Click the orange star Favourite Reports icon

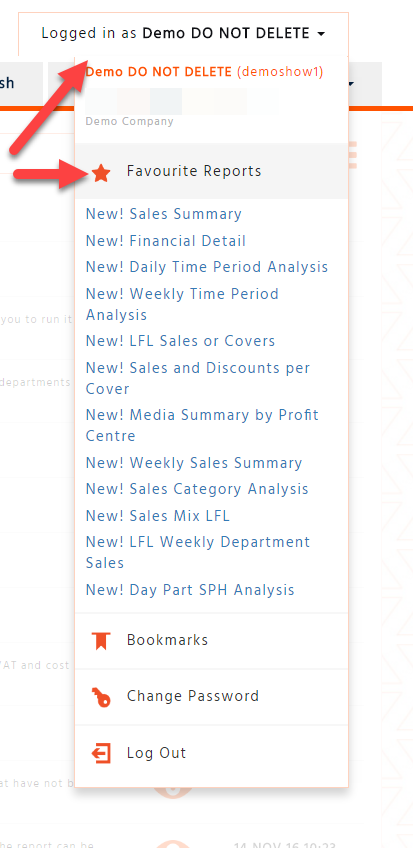click(x=101, y=173)
